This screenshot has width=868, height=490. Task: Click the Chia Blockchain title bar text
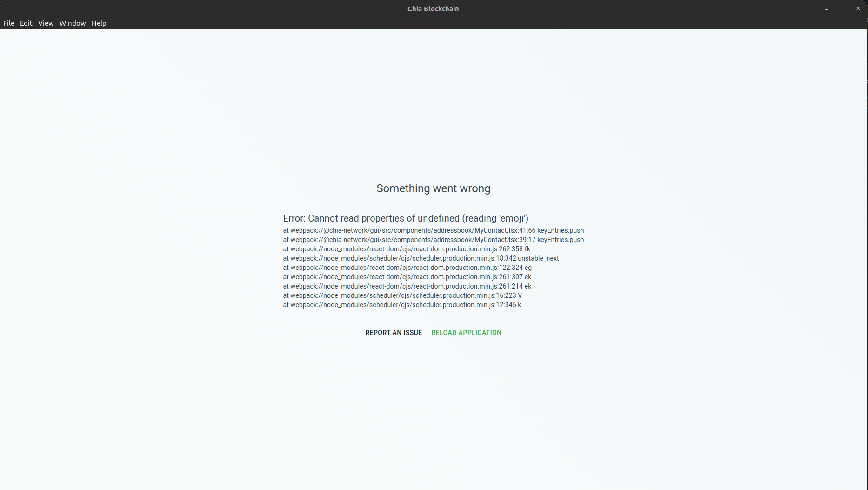(433, 8)
